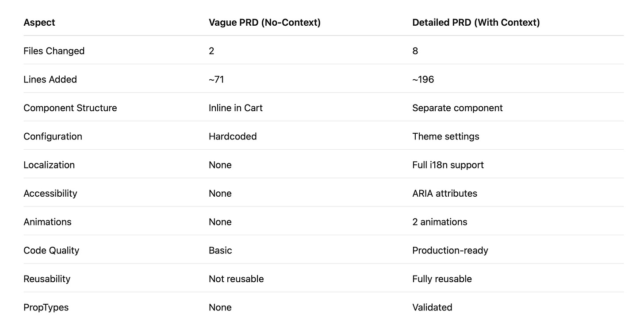Click the Vague PRD (No-Context) header

coord(264,22)
